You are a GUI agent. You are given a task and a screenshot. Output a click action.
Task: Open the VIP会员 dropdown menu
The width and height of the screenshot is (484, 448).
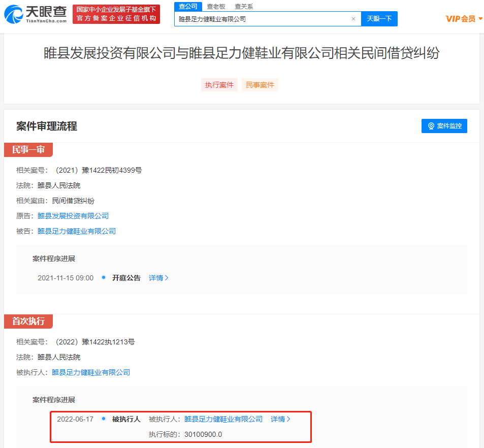tap(464, 19)
